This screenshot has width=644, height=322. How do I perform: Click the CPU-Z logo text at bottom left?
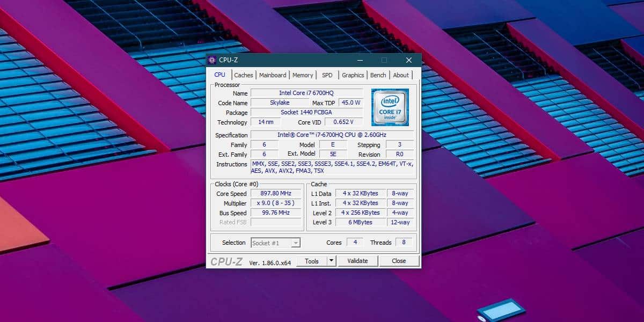pos(226,261)
